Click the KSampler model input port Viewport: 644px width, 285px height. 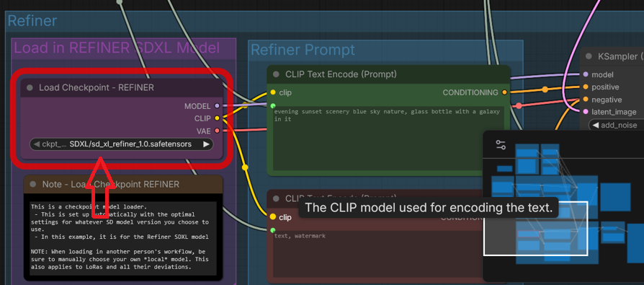(585, 74)
